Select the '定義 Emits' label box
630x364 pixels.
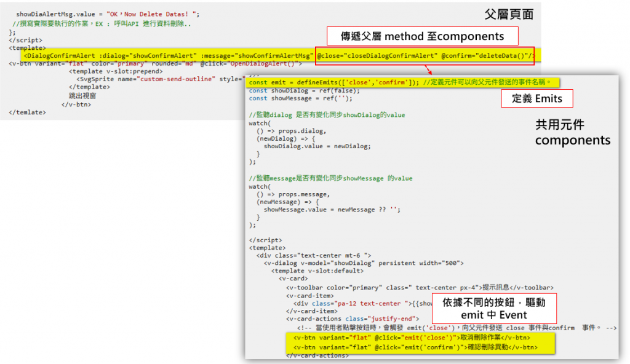[x=536, y=98]
